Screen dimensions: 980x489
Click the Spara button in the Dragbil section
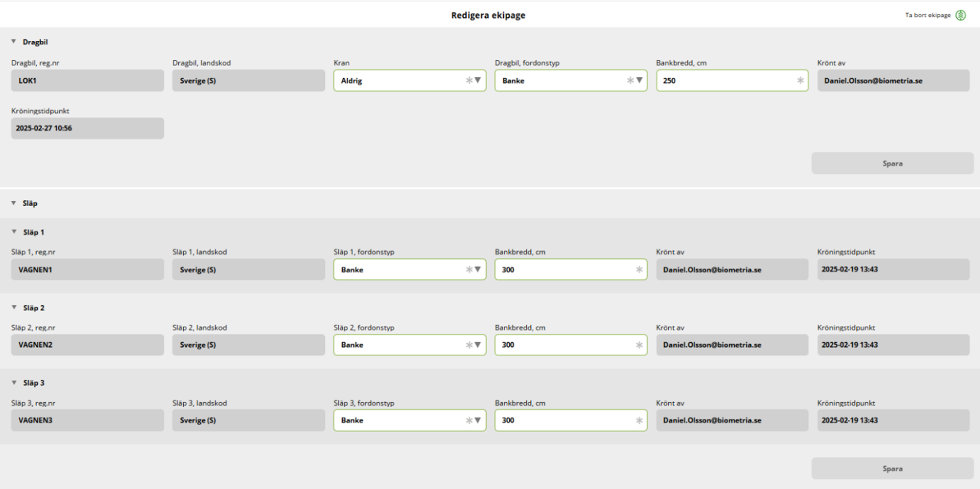(892, 163)
